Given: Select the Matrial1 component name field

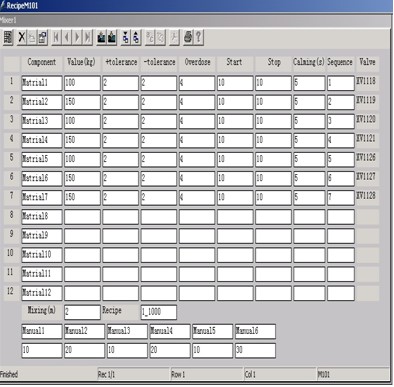Looking at the screenshot, I should (x=42, y=83).
